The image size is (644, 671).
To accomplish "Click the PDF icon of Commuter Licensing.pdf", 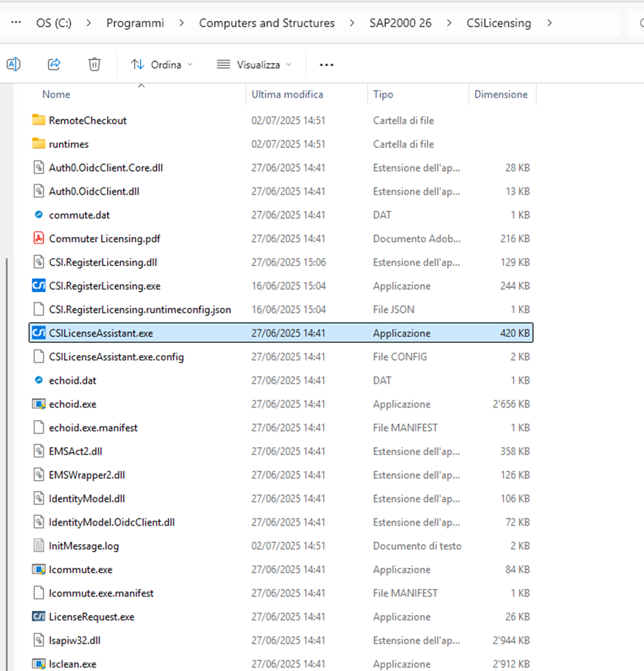I will pyautogui.click(x=39, y=238).
